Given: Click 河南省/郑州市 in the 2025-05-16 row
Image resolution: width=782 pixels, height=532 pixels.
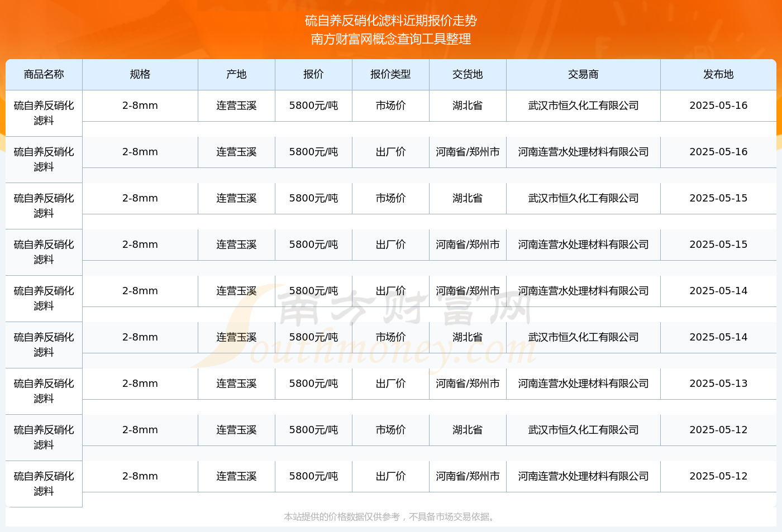Looking at the screenshot, I should 468,152.
